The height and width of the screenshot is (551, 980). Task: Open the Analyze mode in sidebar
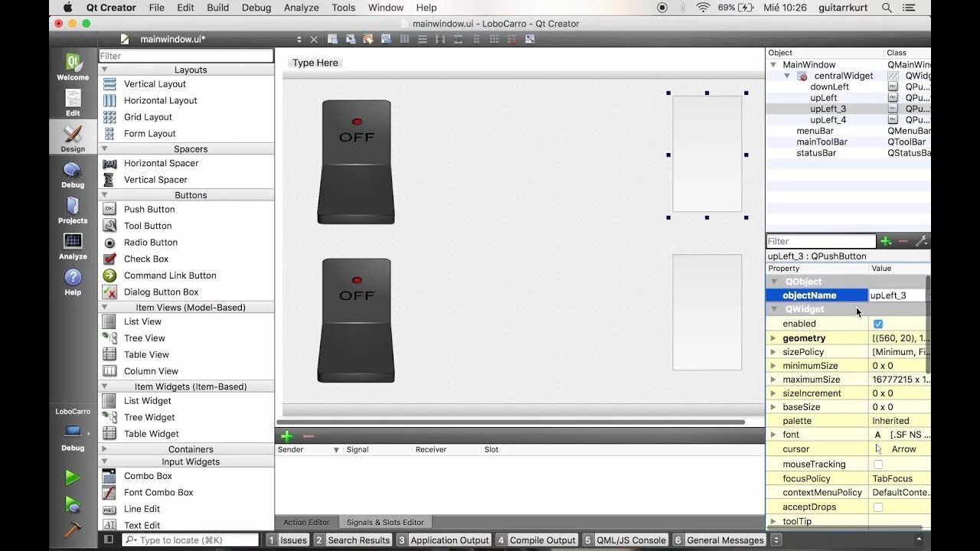click(x=73, y=246)
